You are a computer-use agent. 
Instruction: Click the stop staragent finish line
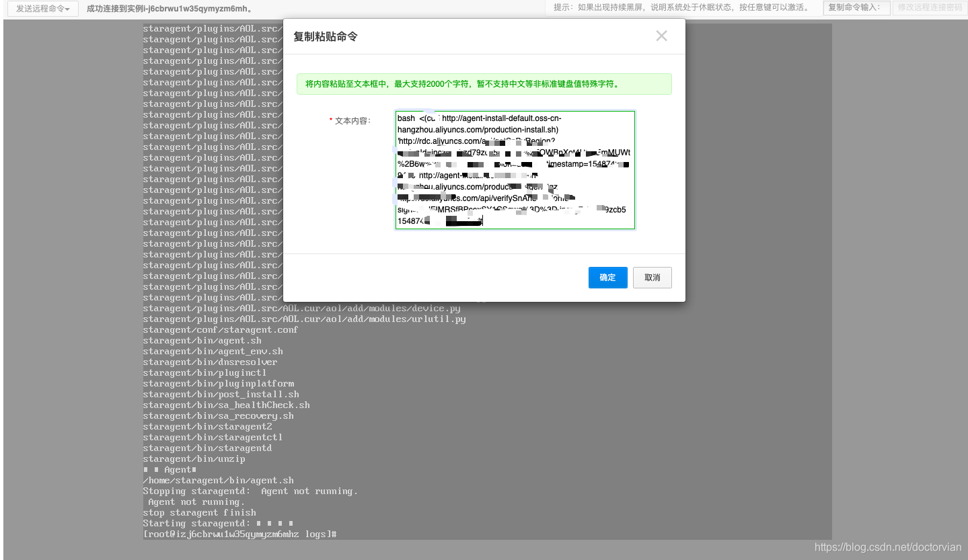coord(199,513)
